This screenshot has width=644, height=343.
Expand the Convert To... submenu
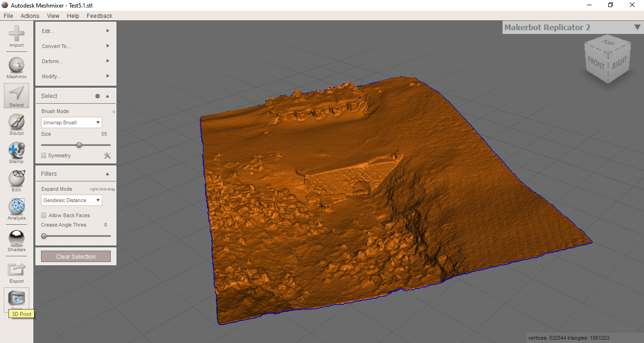[x=76, y=46]
